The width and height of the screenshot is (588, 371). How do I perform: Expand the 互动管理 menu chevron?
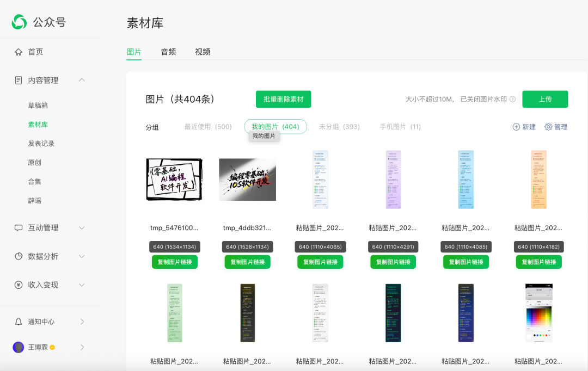tap(82, 228)
